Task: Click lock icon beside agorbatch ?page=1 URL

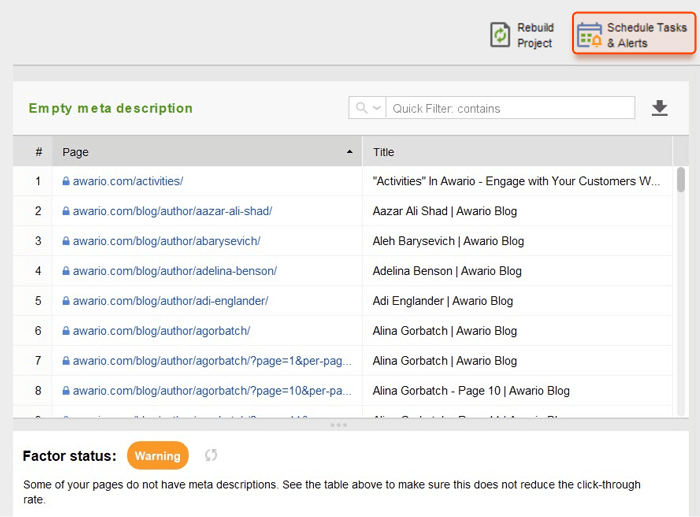Action: click(66, 360)
